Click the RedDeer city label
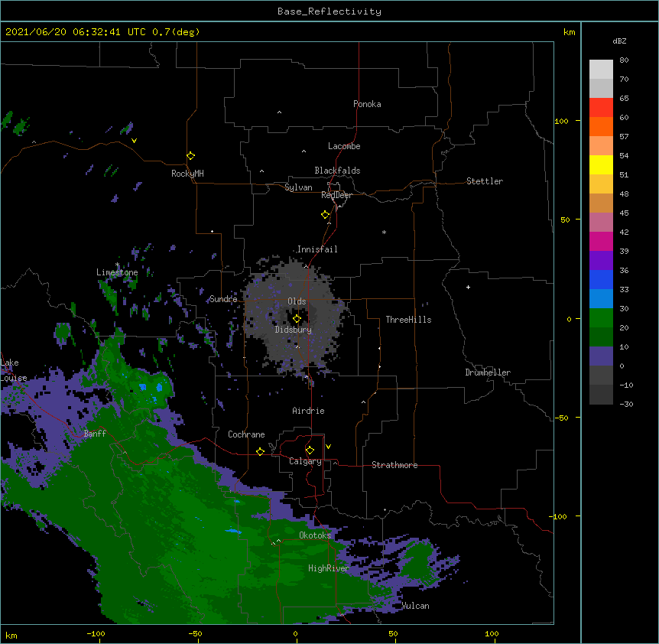The height and width of the screenshot is (644, 659). pyautogui.click(x=336, y=195)
